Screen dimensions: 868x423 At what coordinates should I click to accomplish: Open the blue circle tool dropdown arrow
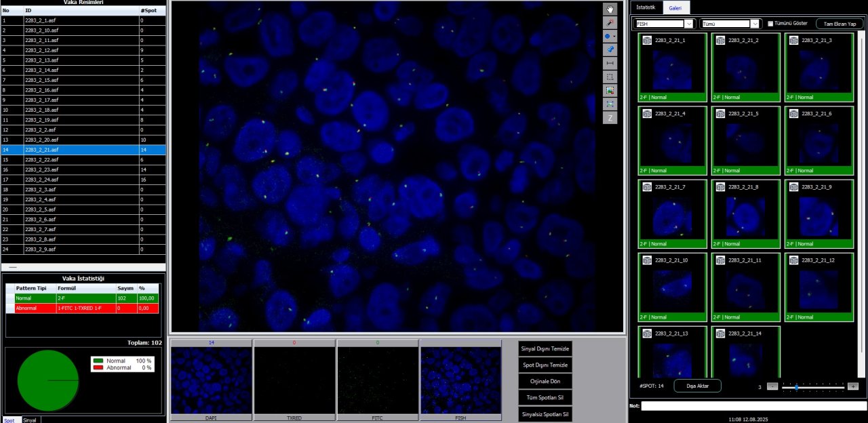point(615,36)
